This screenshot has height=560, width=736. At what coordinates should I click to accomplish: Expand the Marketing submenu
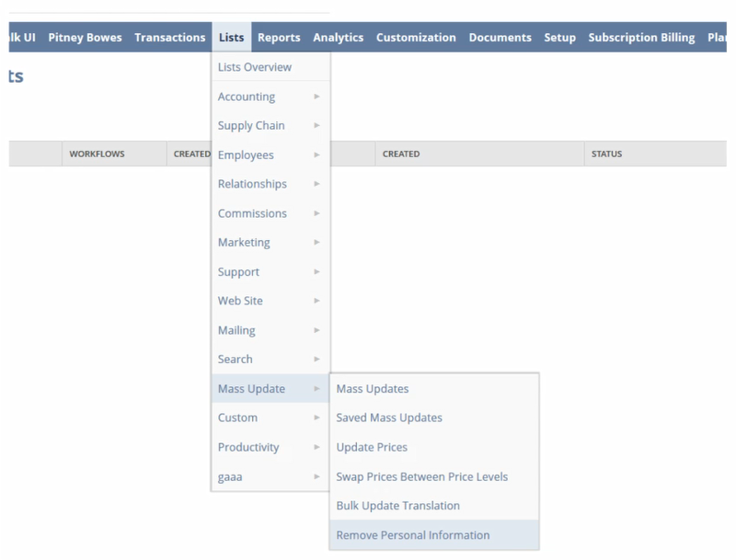coord(270,243)
